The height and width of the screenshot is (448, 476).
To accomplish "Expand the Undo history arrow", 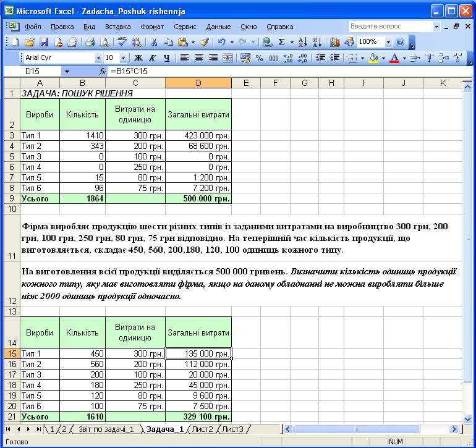I will pos(232,42).
